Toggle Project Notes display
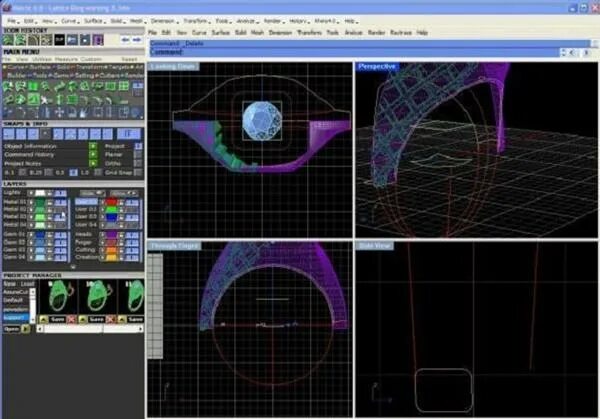 click(93, 163)
